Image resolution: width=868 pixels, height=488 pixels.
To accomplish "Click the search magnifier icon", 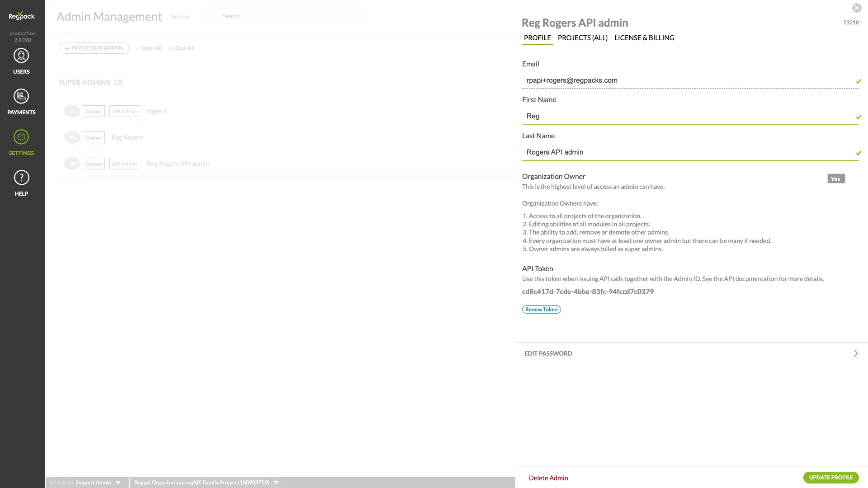I will point(209,16).
